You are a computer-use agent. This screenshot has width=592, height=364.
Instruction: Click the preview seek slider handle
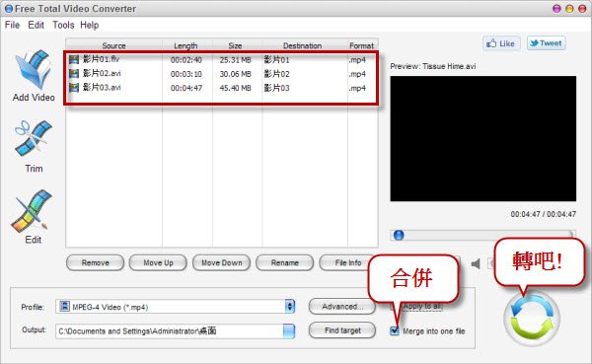point(399,235)
